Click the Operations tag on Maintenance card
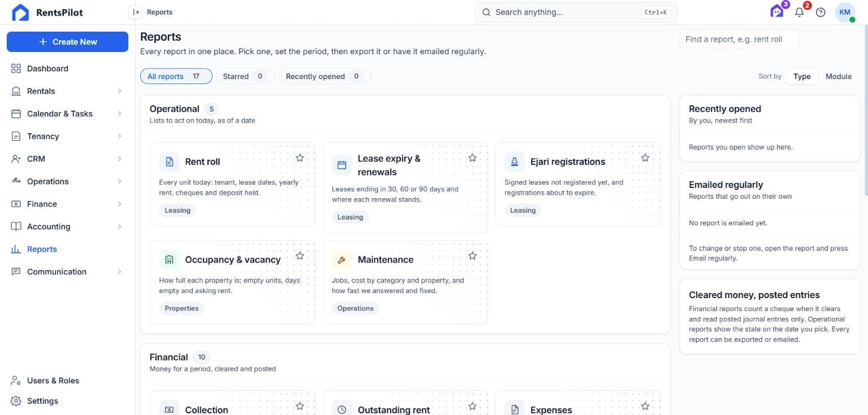The height and width of the screenshot is (415, 868). (x=355, y=308)
